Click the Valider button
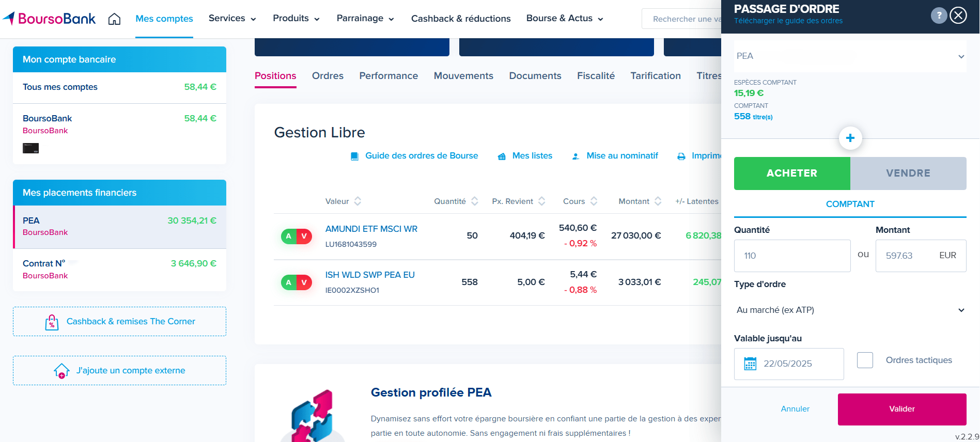This screenshot has width=980, height=442. (902, 409)
